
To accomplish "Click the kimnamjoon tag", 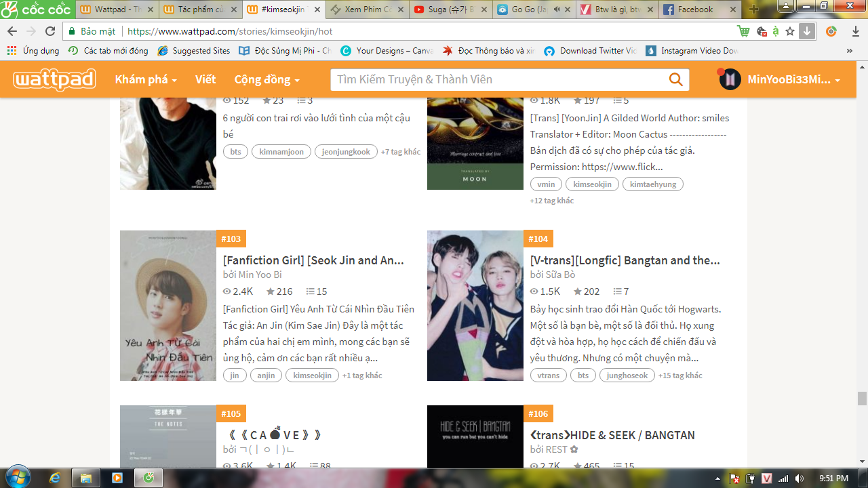I will click(x=281, y=152).
